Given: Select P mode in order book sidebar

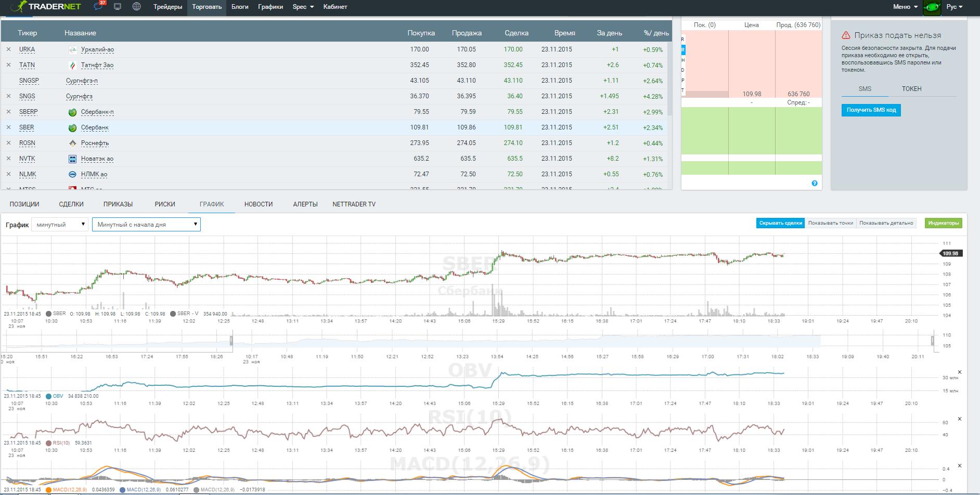Looking at the screenshot, I should point(683,81).
